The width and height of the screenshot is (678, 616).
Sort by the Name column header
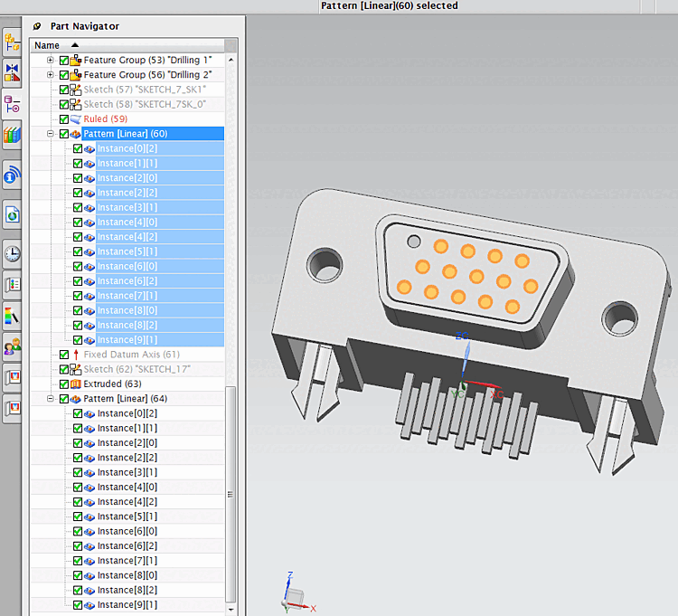47,45
